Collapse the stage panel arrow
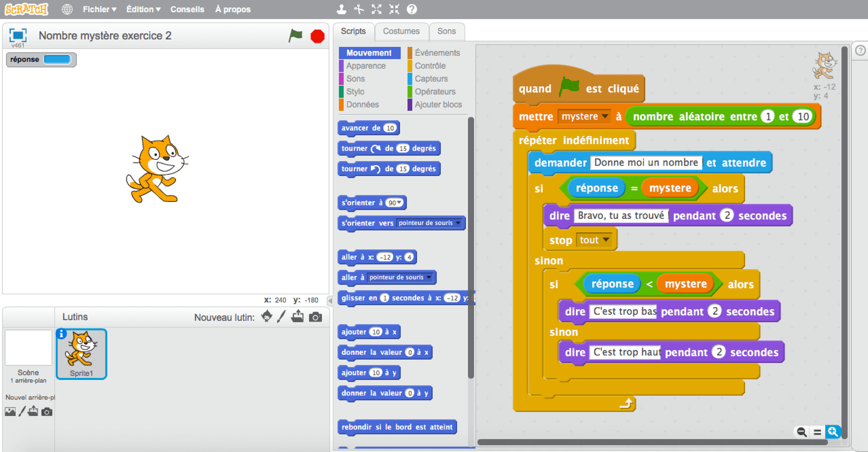The height and width of the screenshot is (452, 868). (x=330, y=301)
